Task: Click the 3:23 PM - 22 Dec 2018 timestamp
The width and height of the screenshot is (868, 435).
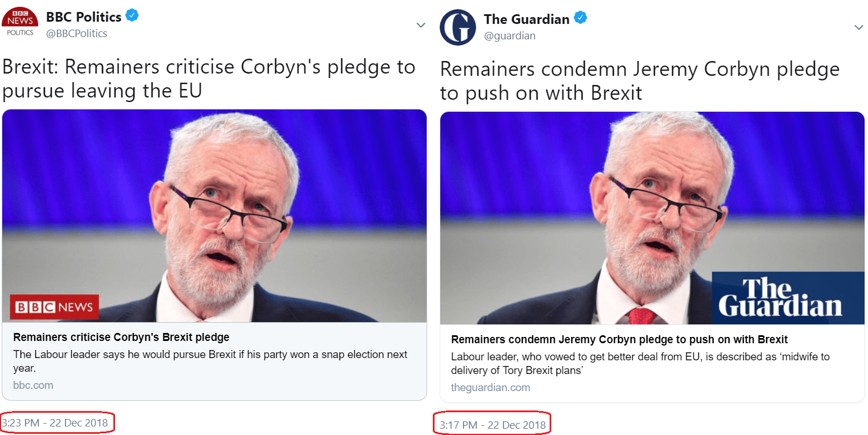Action: tap(54, 423)
